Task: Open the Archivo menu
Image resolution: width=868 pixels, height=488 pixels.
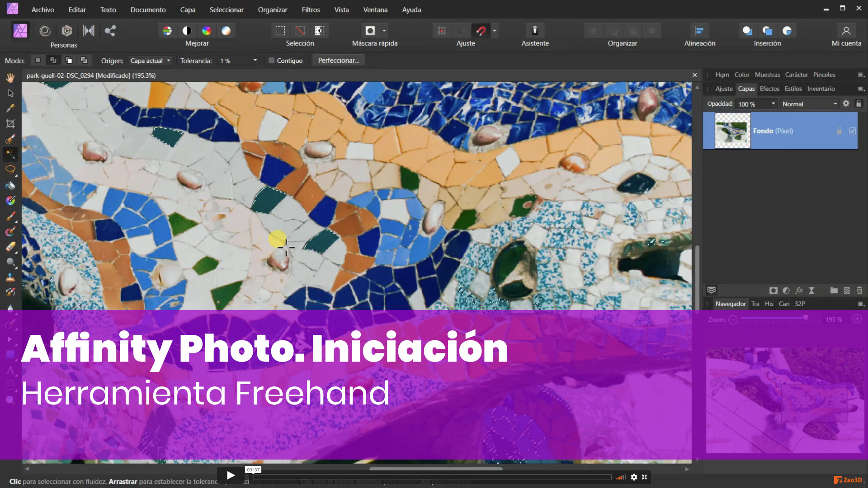Action: [x=43, y=9]
